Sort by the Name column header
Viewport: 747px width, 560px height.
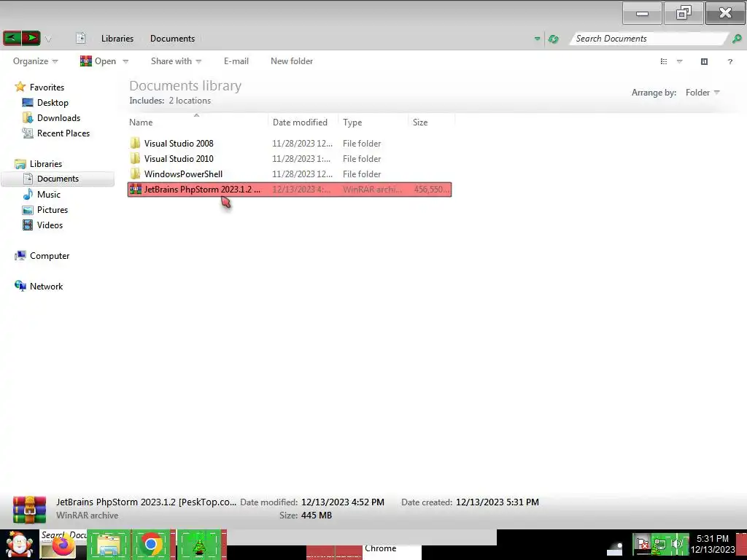coord(198,122)
